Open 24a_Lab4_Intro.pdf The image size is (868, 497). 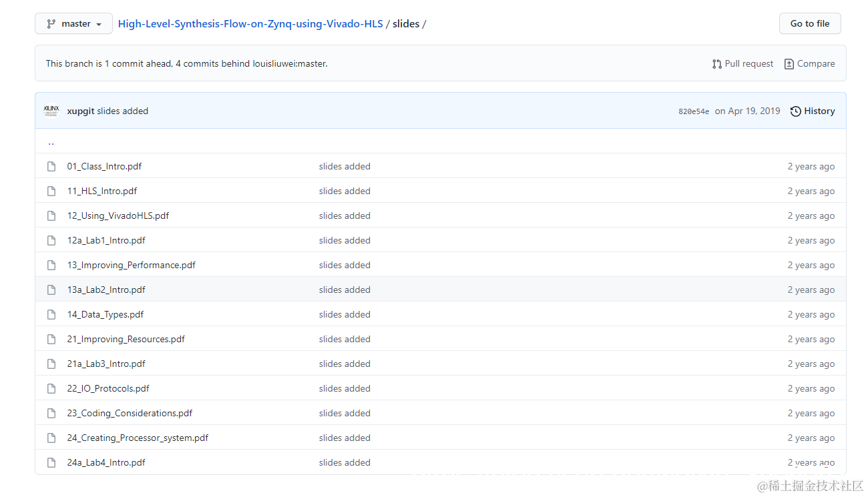tap(106, 462)
